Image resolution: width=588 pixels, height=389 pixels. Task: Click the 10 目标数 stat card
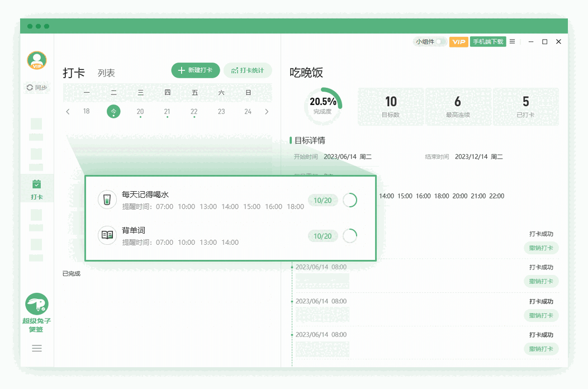(x=391, y=107)
